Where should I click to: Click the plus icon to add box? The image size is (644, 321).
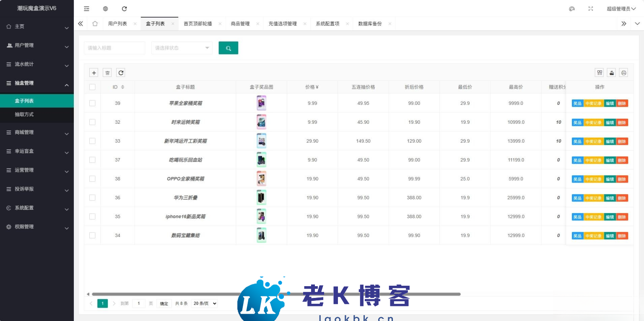click(94, 73)
